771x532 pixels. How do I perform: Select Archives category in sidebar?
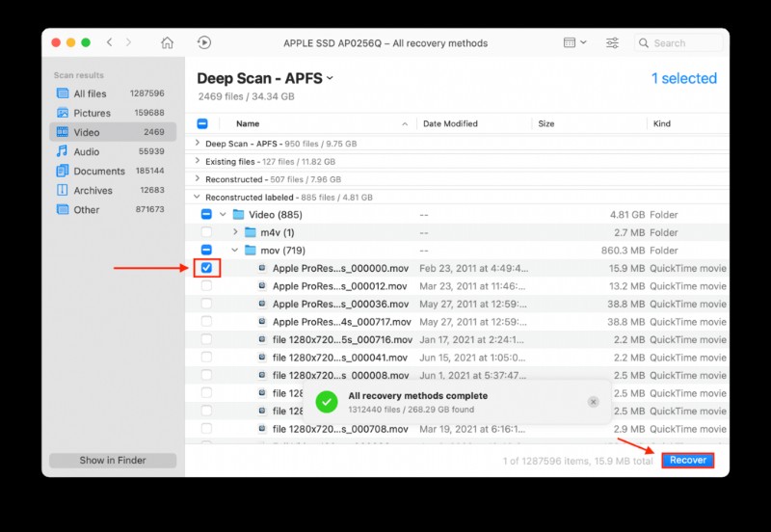[x=113, y=190]
